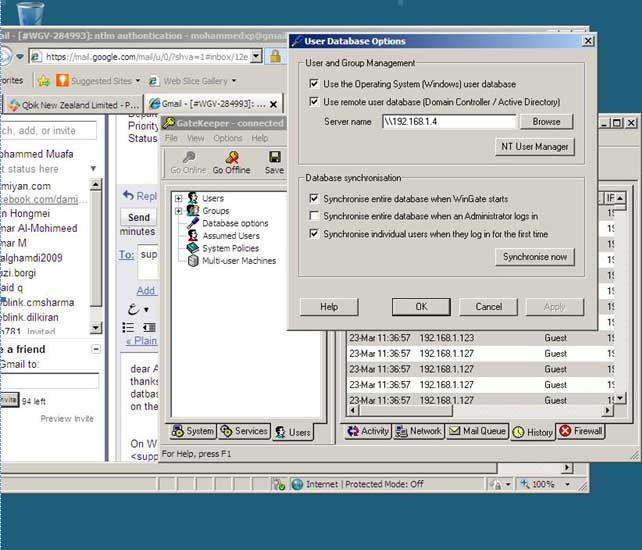Viewport: 642px width, 550px height.
Task: Click the Gmail chat search field
Action: 48,131
